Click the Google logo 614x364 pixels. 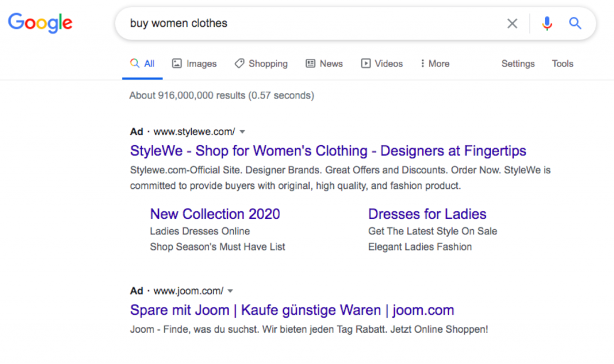click(40, 23)
